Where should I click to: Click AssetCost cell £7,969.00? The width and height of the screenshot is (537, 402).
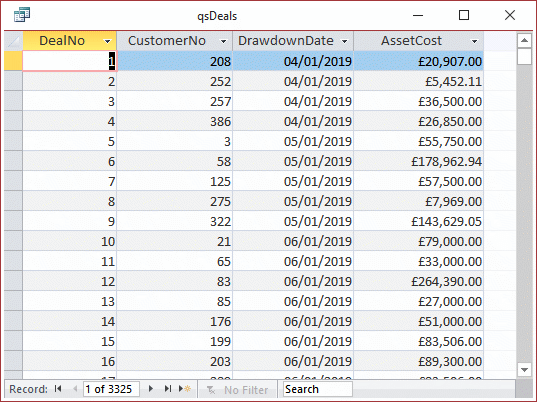tap(419, 201)
